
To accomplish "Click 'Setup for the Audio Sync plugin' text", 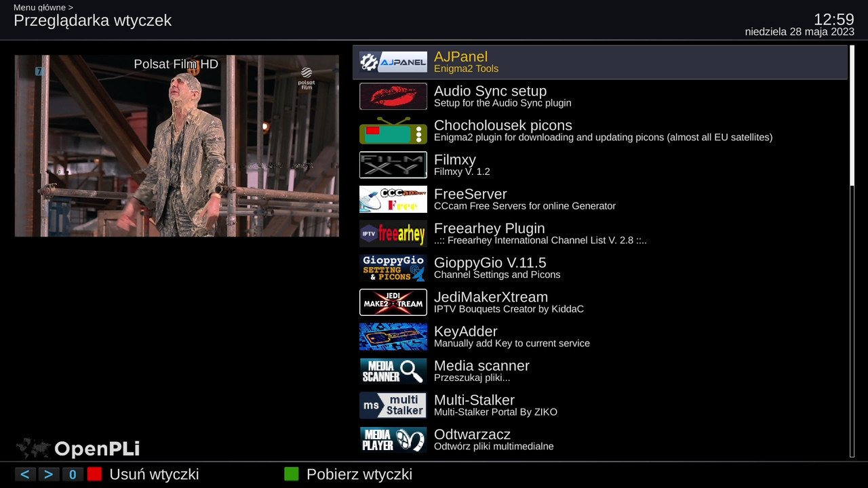I will (x=502, y=103).
